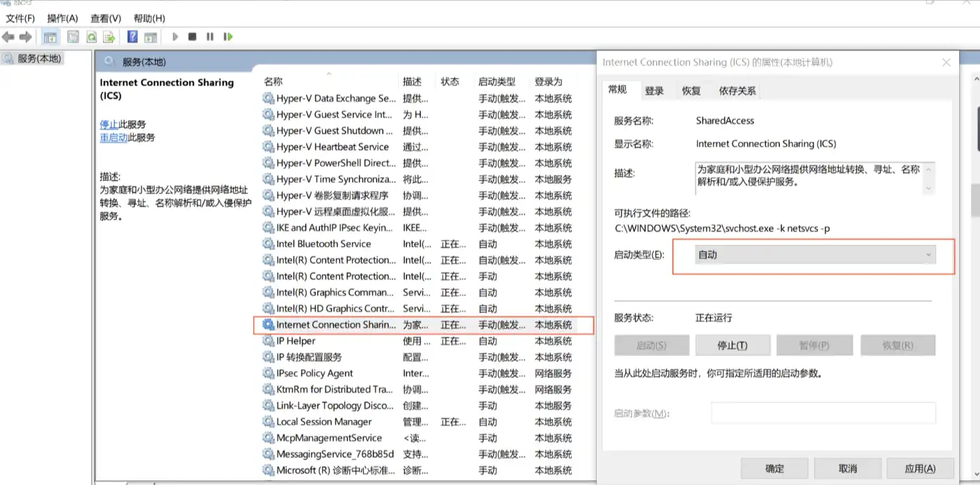Viewport: 980px width, 485px height.
Task: Click the 停止 link in the description pane
Action: 109,124
